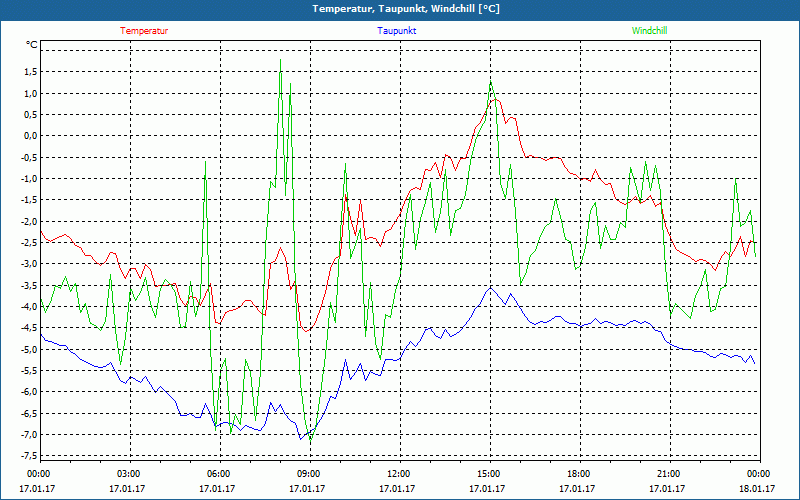Select the red 'Temperatur' legend label
The width and height of the screenshot is (800, 500).
(x=144, y=31)
